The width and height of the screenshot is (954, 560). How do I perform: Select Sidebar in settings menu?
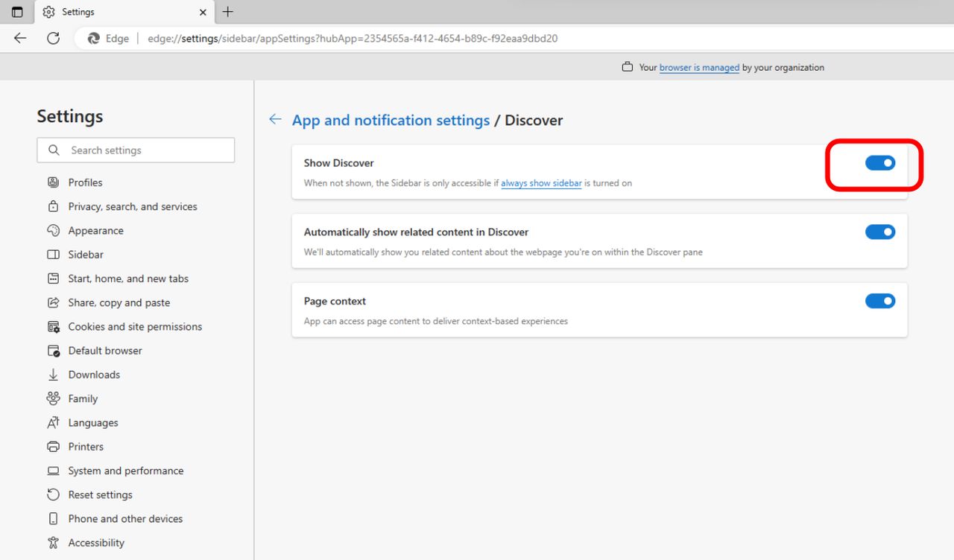coord(86,255)
